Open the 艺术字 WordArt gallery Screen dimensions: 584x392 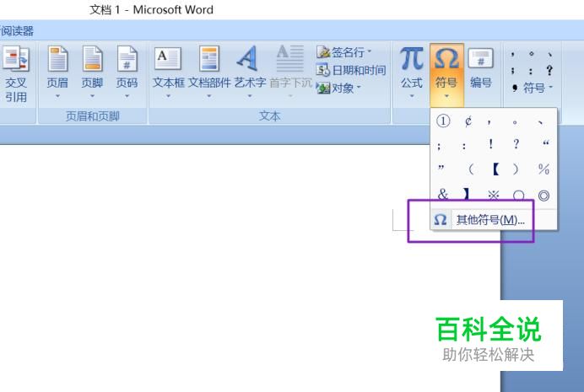pyautogui.click(x=250, y=72)
